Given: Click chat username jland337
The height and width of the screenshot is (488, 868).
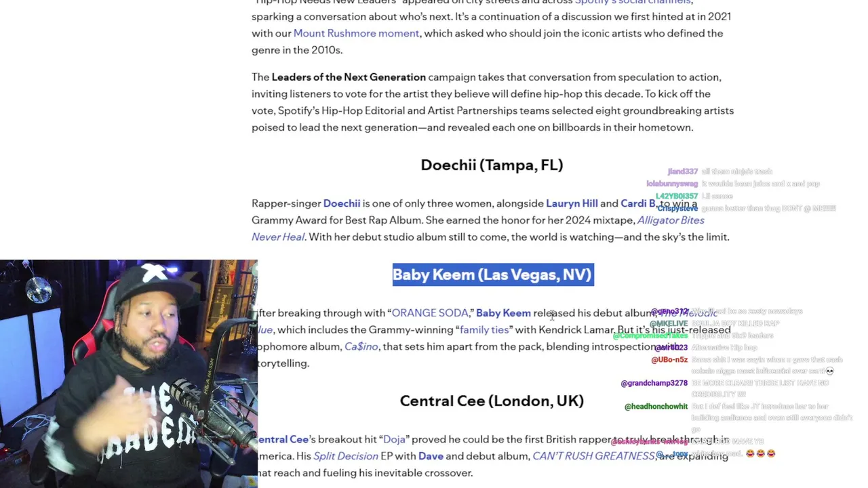Looking at the screenshot, I should pyautogui.click(x=682, y=172).
